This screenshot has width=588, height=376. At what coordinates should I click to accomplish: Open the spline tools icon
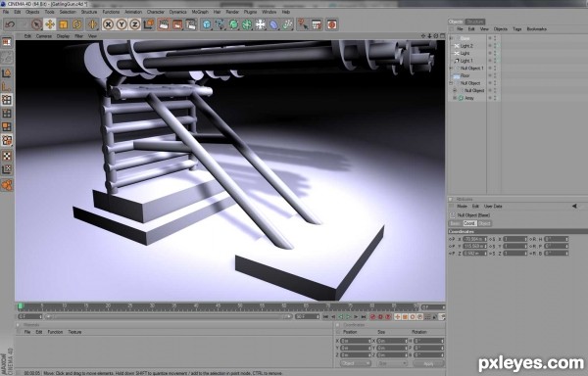click(x=220, y=24)
